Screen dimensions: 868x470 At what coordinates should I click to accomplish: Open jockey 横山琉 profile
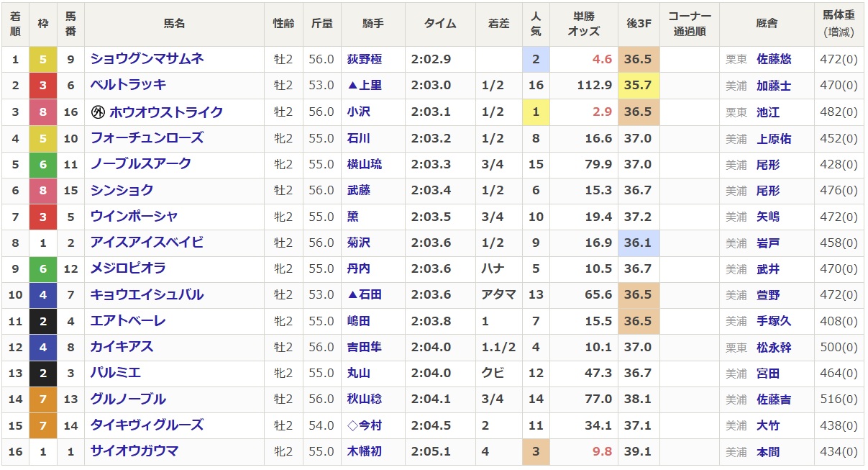(x=363, y=164)
